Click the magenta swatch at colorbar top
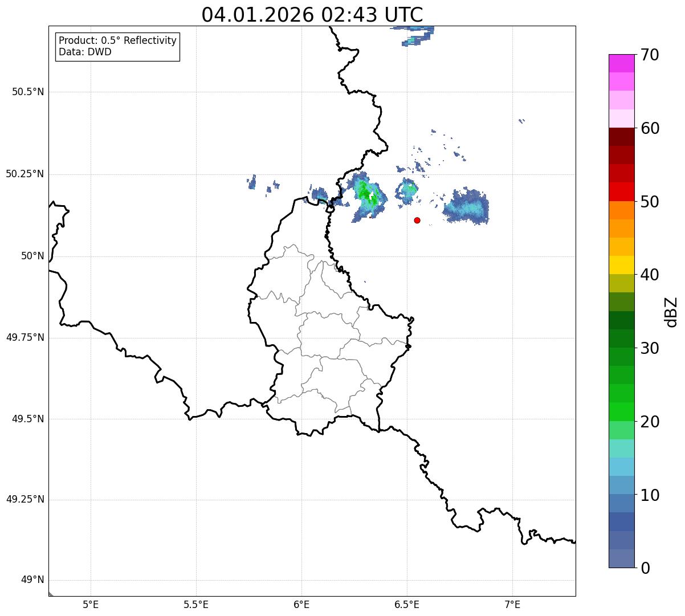The image size is (685, 616). point(621,63)
